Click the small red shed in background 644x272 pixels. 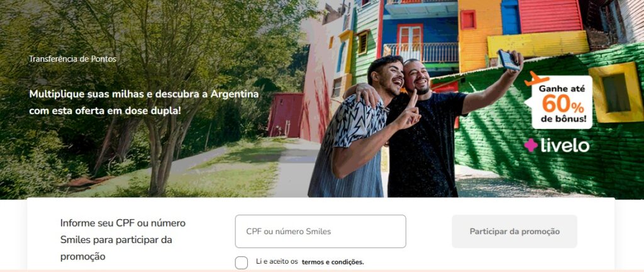[286, 115]
